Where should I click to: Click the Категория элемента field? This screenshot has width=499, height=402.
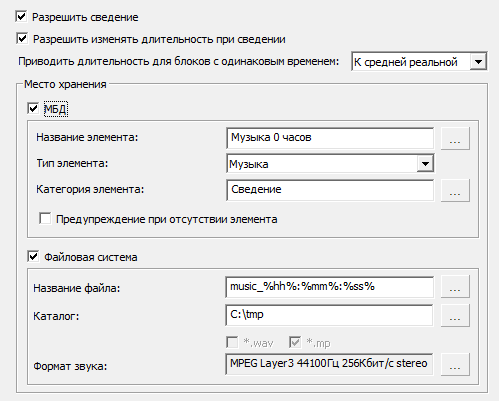tap(330, 190)
